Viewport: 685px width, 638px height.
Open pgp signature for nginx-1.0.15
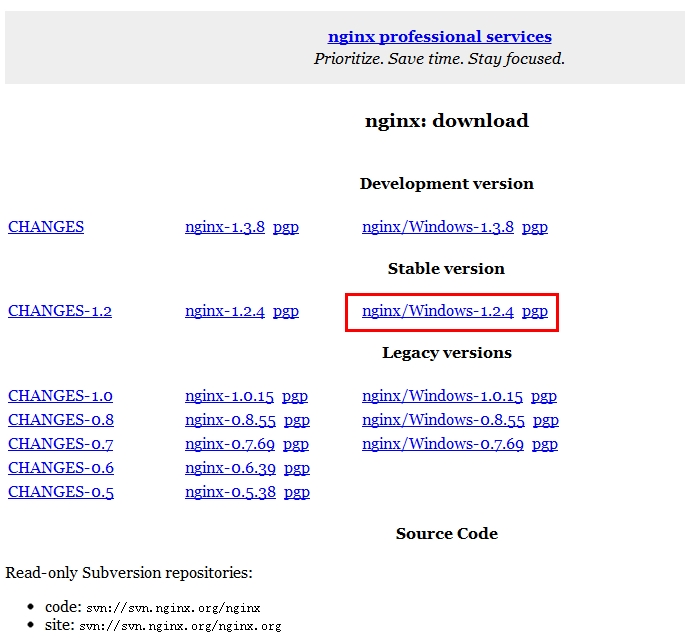pos(295,397)
